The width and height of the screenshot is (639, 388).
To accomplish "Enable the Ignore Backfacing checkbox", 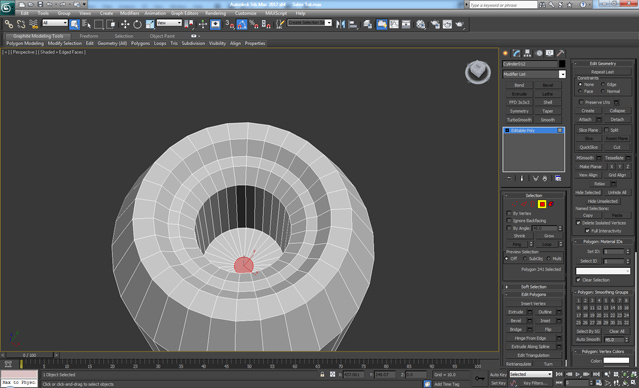I will point(509,220).
